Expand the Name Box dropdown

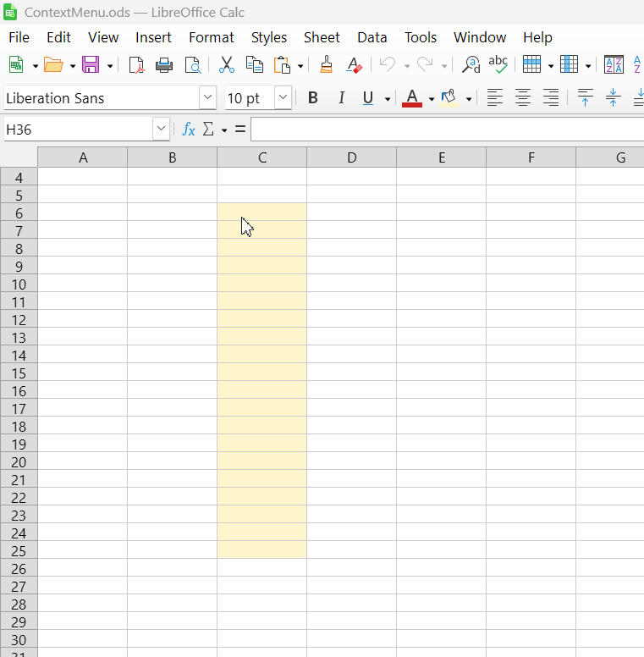click(x=161, y=130)
